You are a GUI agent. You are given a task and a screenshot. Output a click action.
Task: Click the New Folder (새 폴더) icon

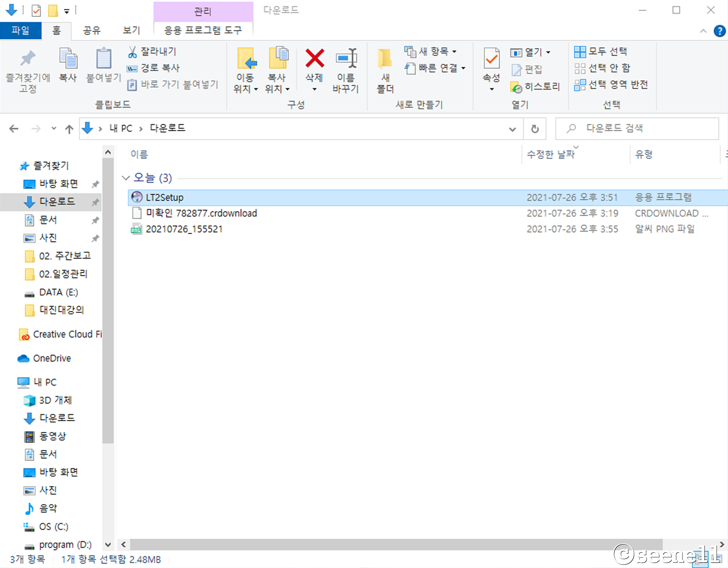coord(385,59)
